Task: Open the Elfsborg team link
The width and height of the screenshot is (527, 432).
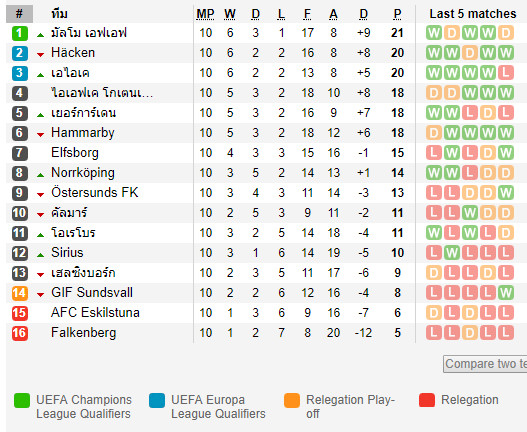Action: [x=75, y=153]
